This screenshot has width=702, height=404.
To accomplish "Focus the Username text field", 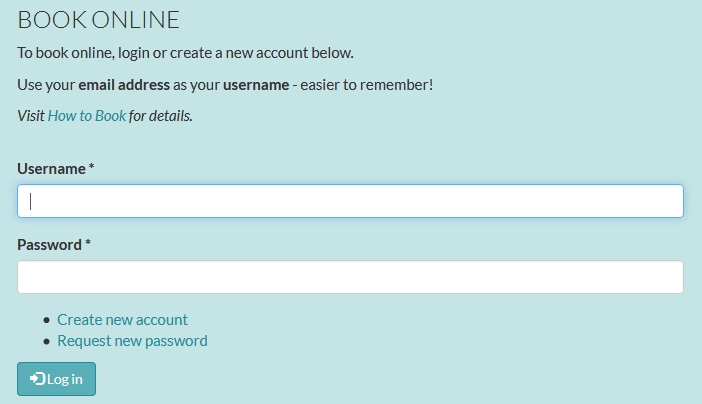I will point(350,201).
